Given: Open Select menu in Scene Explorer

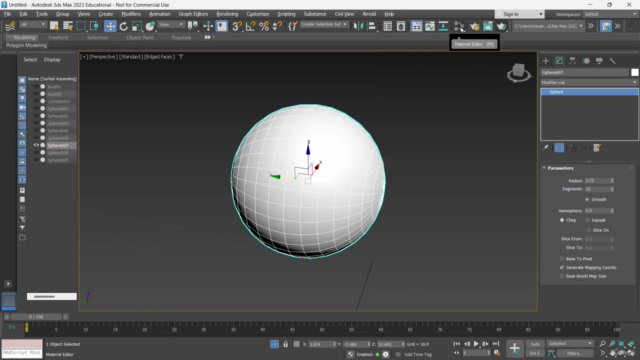Looking at the screenshot, I should tap(30, 60).
